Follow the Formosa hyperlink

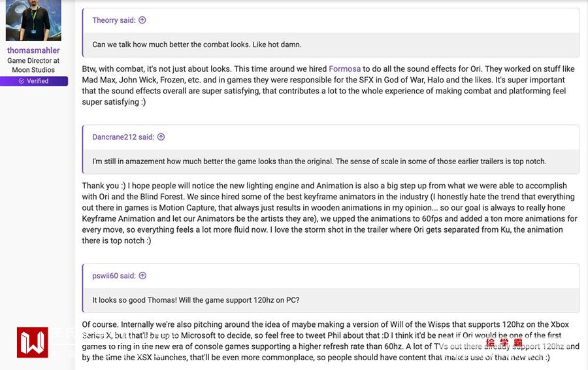344,69
